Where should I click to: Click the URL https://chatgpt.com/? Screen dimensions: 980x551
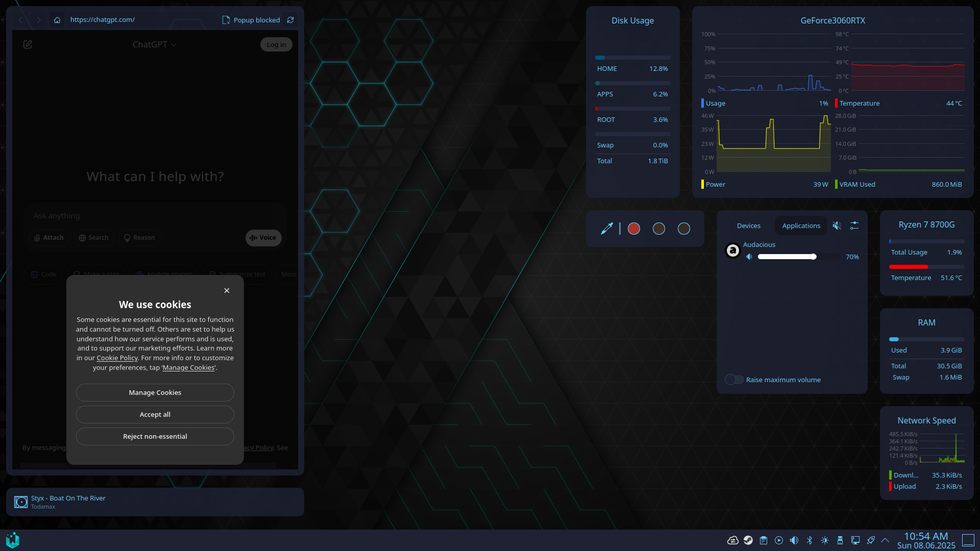tap(103, 20)
